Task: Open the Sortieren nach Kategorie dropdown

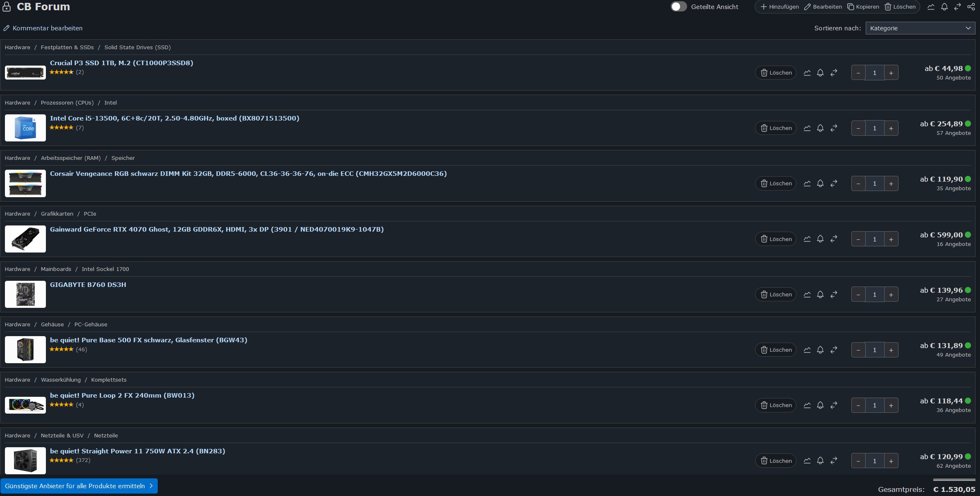Action: point(920,28)
